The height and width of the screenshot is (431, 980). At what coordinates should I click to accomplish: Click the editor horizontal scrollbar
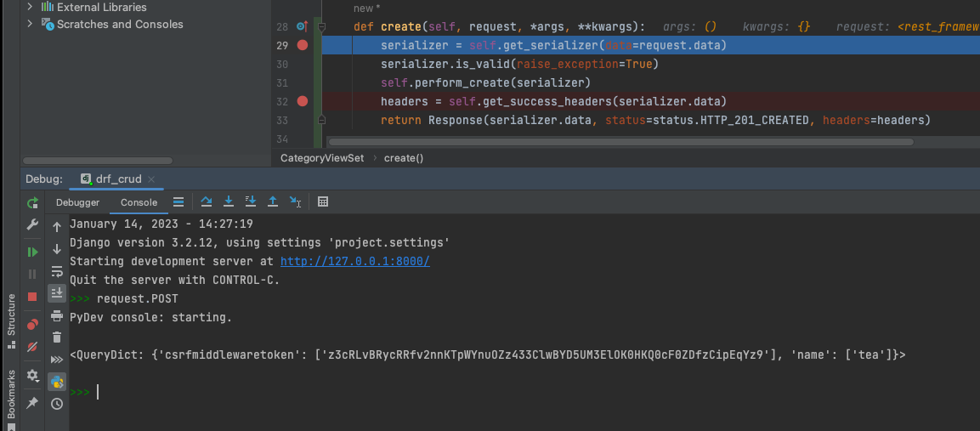pyautogui.click(x=620, y=142)
